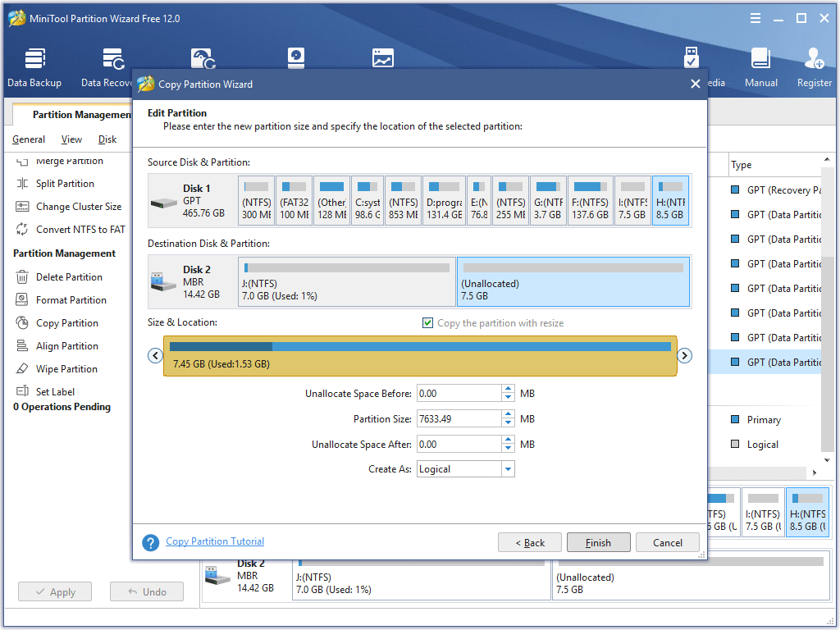This screenshot has width=840, height=630.
Task: Open Data Recovery tool
Action: coord(107,67)
